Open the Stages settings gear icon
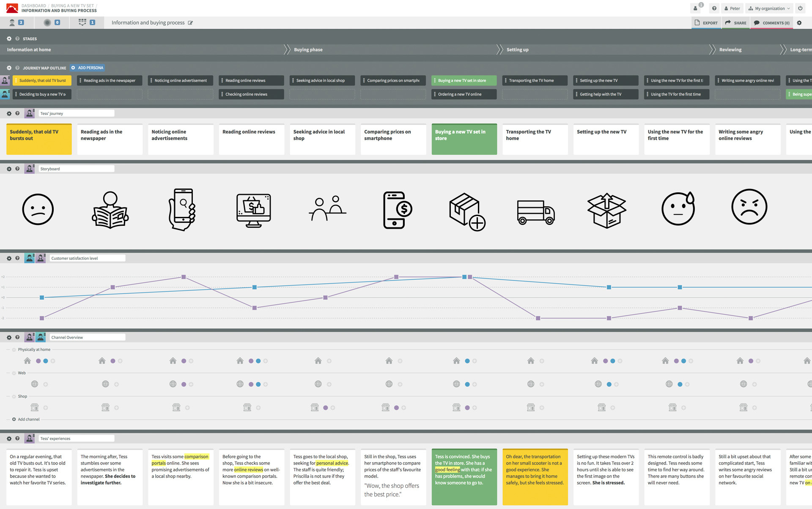The image size is (812, 509). [8, 38]
